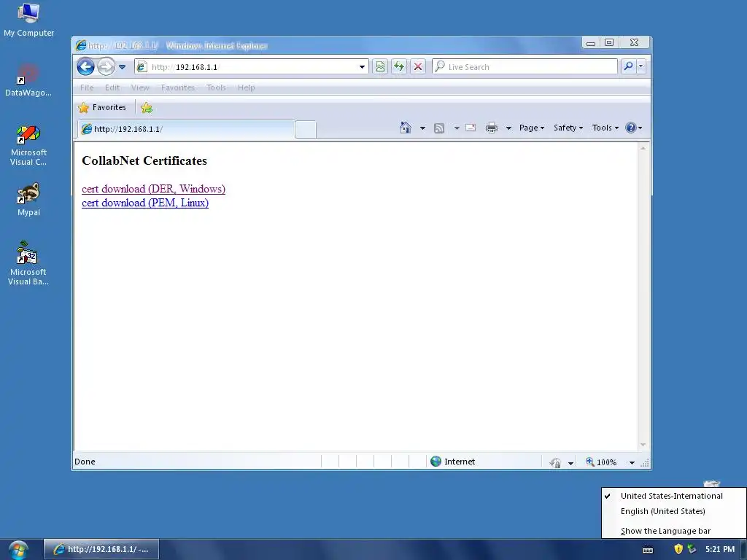Click the Print icon

point(492,128)
